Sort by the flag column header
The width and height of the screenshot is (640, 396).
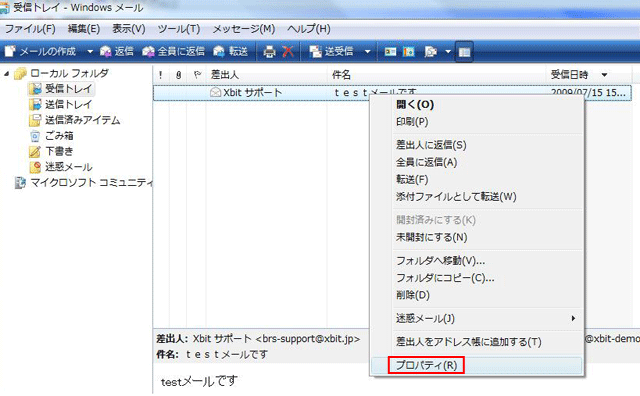pyautogui.click(x=197, y=75)
